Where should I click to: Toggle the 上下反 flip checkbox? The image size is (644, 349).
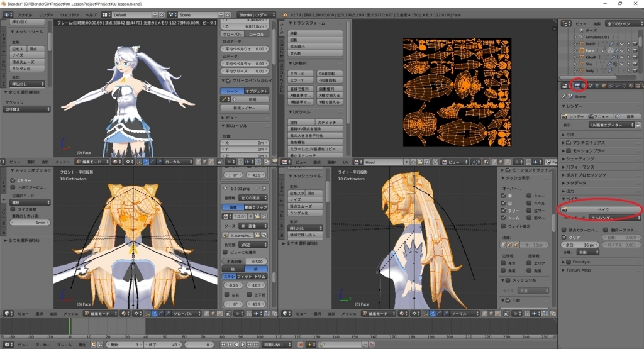(x=249, y=295)
